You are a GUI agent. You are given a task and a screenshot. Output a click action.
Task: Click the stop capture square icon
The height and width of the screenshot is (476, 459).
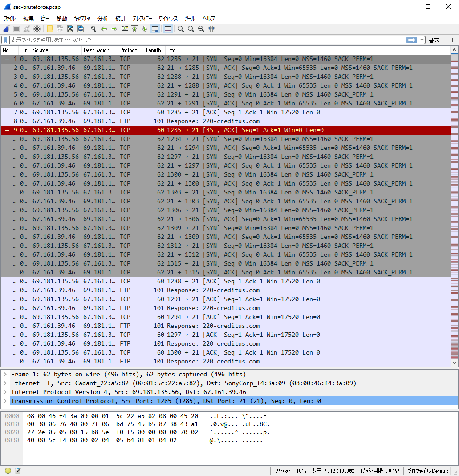tap(16, 29)
